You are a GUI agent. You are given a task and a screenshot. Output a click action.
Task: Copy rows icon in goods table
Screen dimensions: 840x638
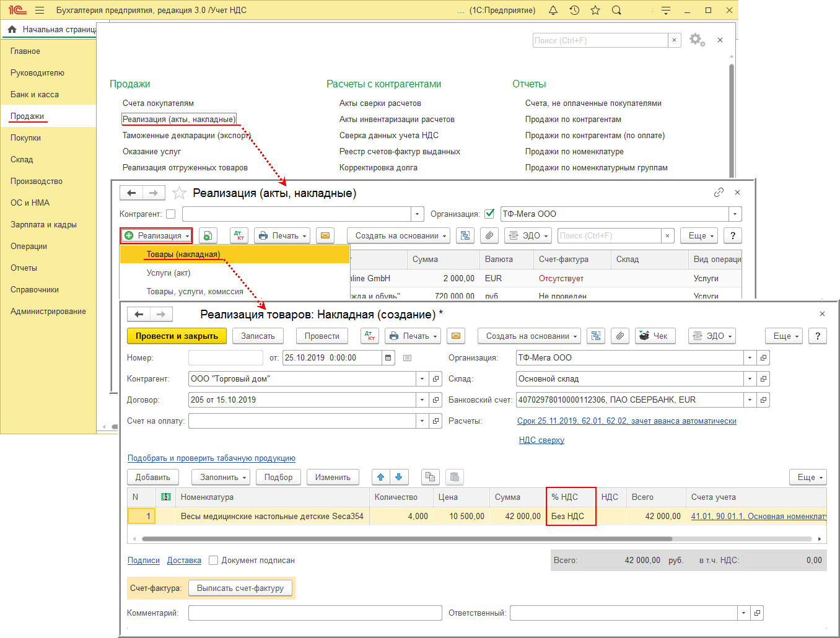point(430,477)
